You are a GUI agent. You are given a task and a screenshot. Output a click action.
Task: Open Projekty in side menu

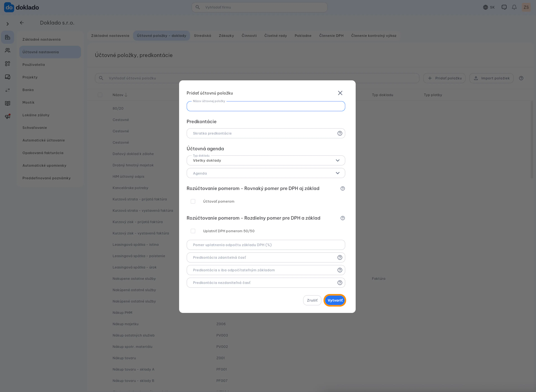coord(50,77)
